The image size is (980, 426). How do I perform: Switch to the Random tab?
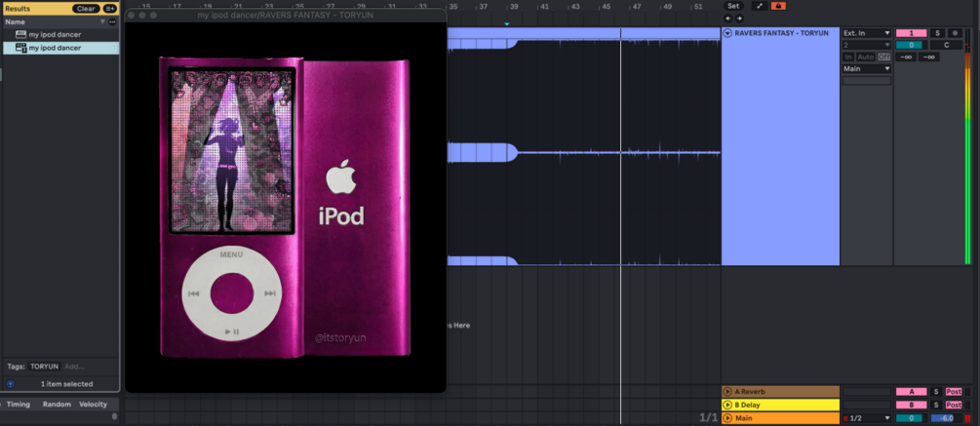click(57, 405)
